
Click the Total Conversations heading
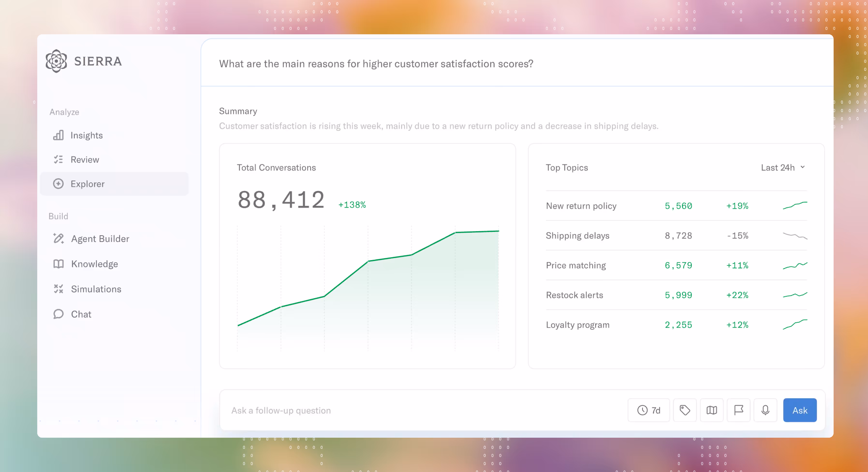(x=276, y=167)
